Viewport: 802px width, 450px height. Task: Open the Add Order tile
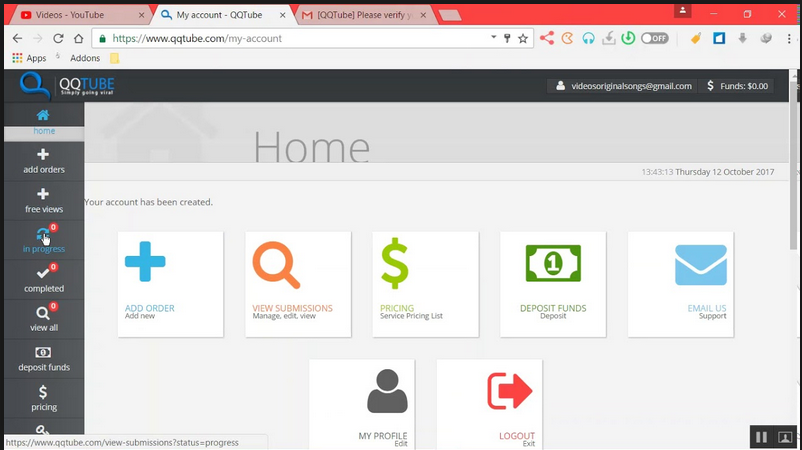(x=170, y=284)
